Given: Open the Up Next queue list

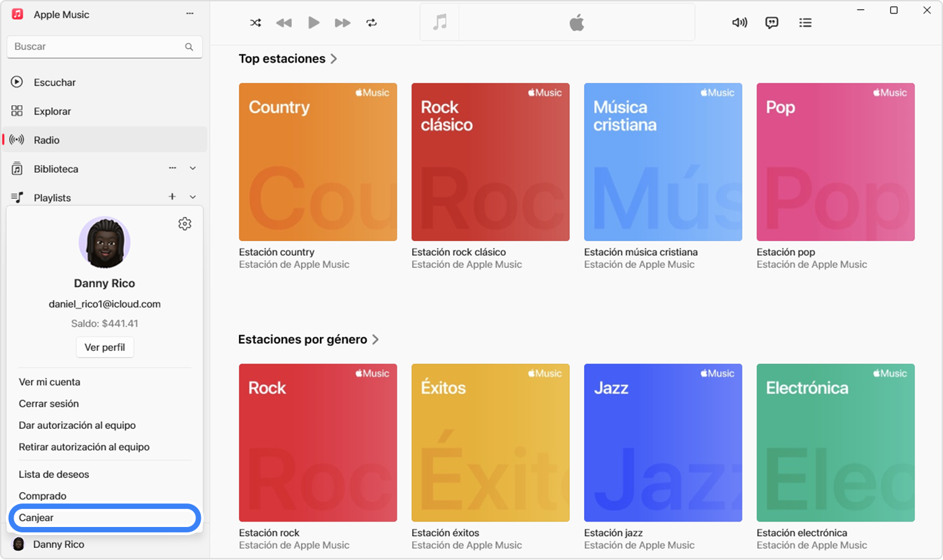Looking at the screenshot, I should [x=805, y=22].
